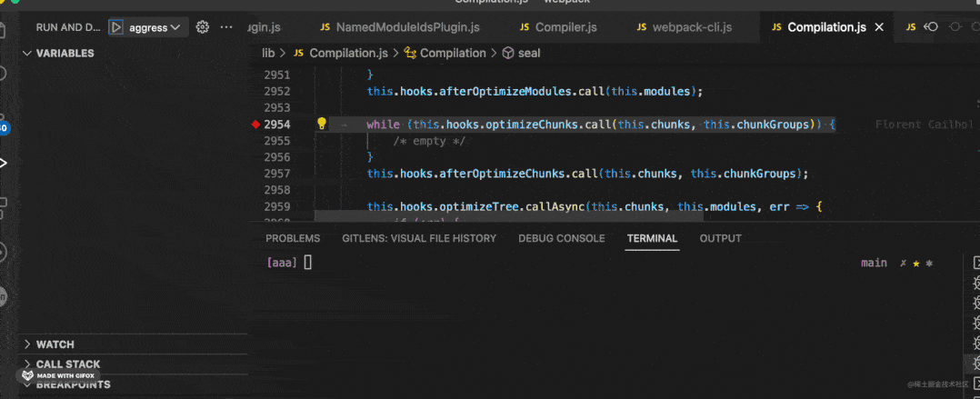Switch to the Compiler.js tab
This screenshot has width=980, height=399.
557,27
